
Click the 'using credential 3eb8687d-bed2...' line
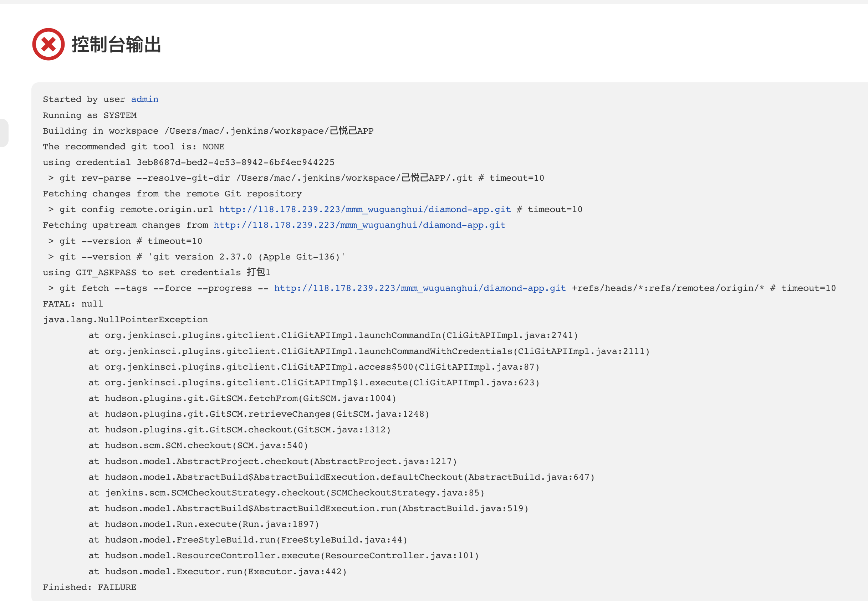(x=189, y=162)
